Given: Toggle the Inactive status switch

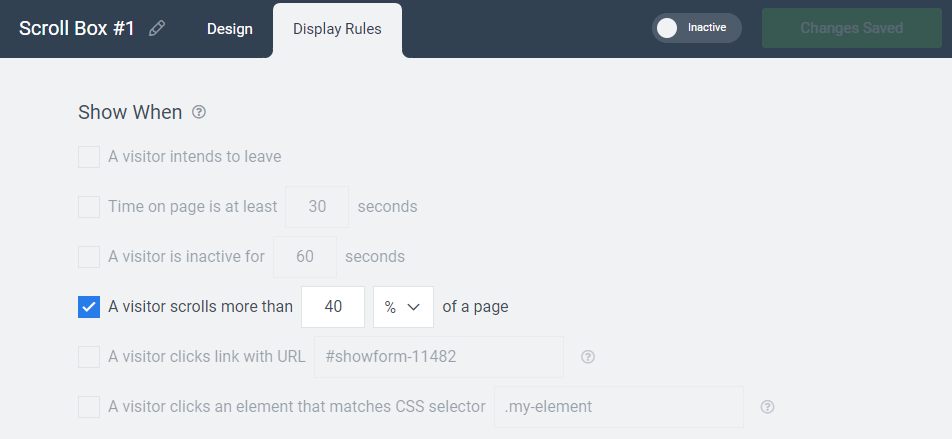Looking at the screenshot, I should coord(696,28).
